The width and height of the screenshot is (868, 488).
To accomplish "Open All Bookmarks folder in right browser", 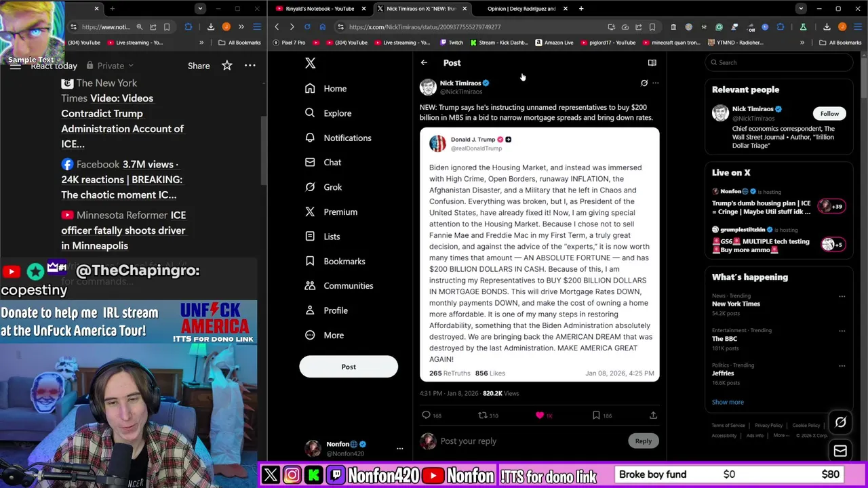I will [x=841, y=42].
